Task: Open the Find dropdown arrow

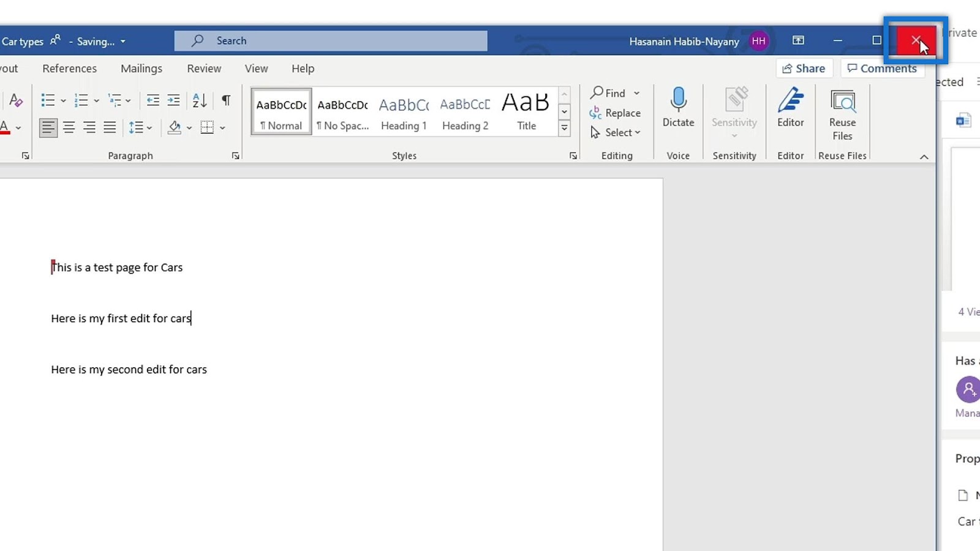Action: 636,93
